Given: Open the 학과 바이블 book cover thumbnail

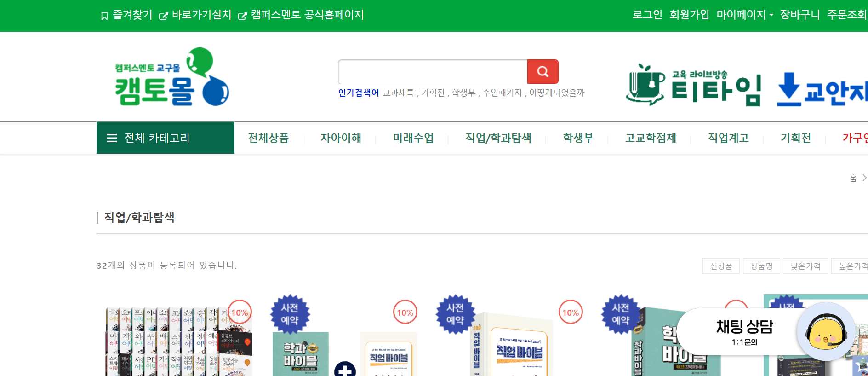Looking at the screenshot, I should (301, 354).
